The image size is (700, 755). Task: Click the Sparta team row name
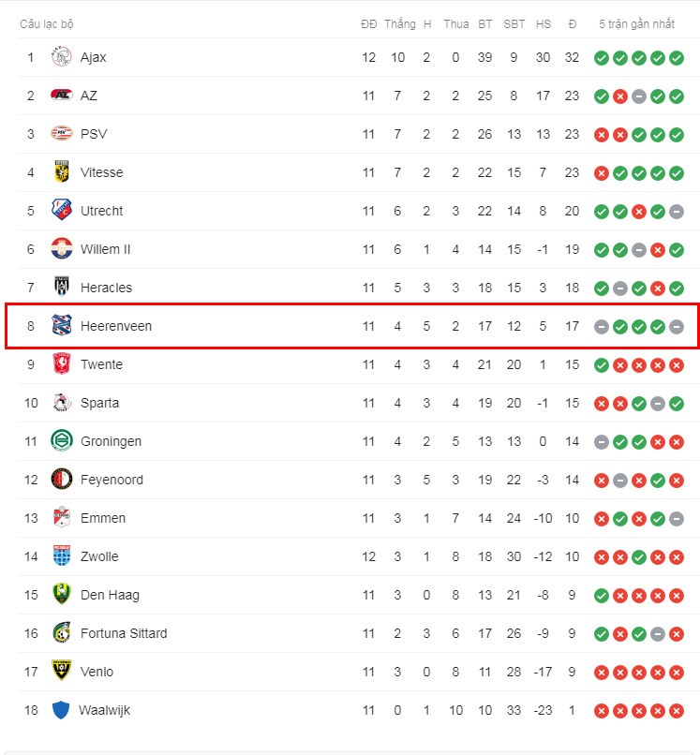point(99,403)
